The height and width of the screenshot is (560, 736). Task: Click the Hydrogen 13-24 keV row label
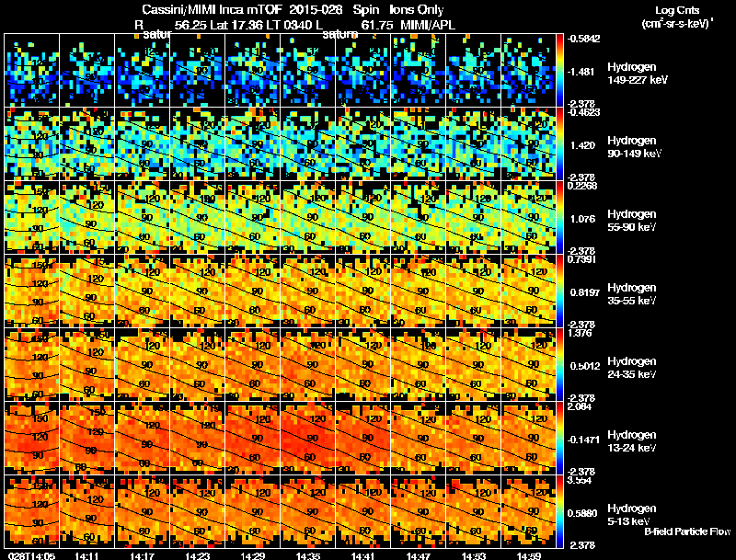[632, 441]
